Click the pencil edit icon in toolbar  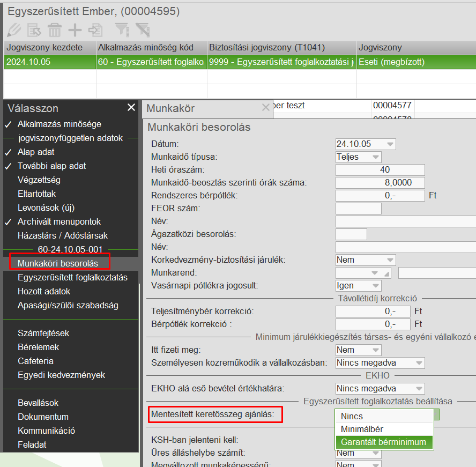coord(14,30)
